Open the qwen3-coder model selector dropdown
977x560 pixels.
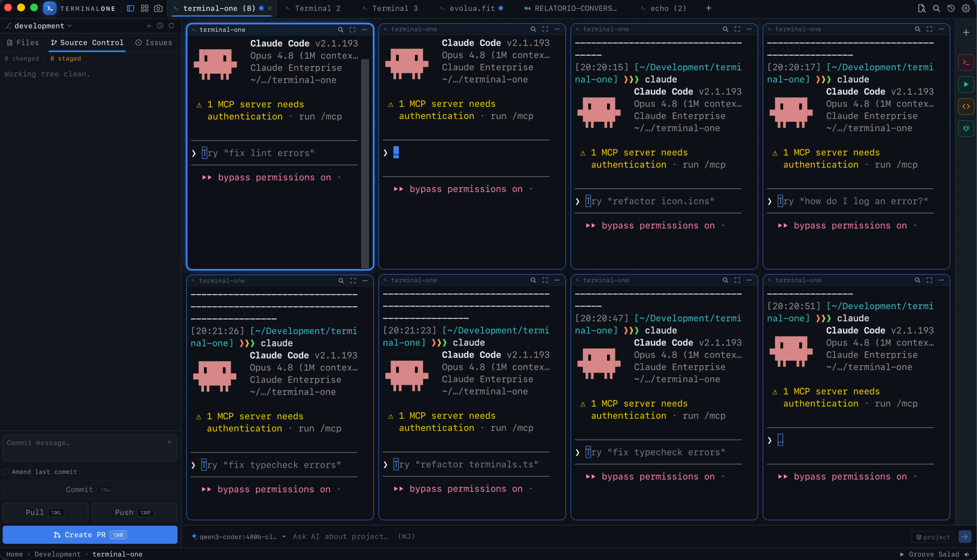click(x=238, y=537)
